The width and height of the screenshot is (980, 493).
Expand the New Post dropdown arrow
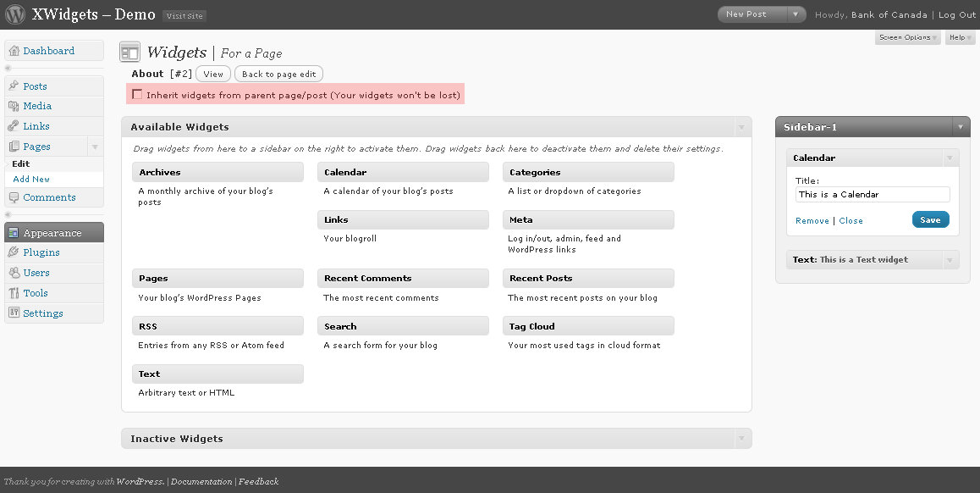pos(796,14)
